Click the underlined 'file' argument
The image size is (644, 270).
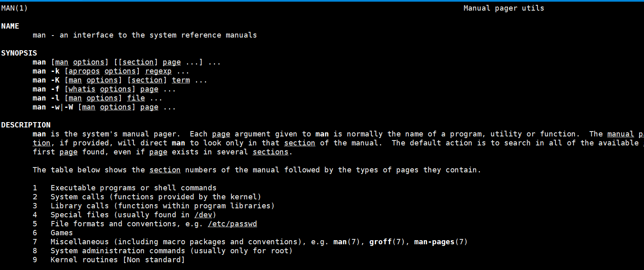[136, 98]
